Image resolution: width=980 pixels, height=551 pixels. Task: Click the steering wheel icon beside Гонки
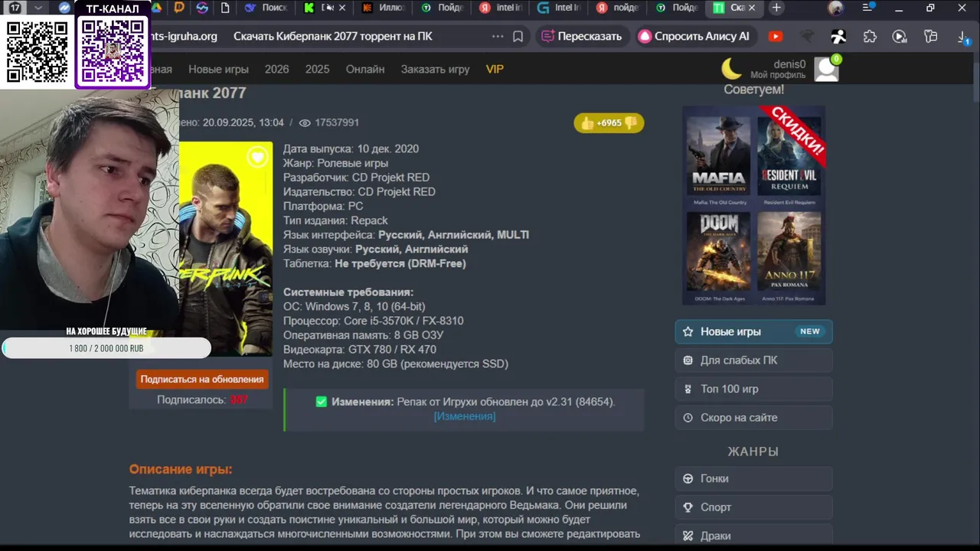click(688, 479)
